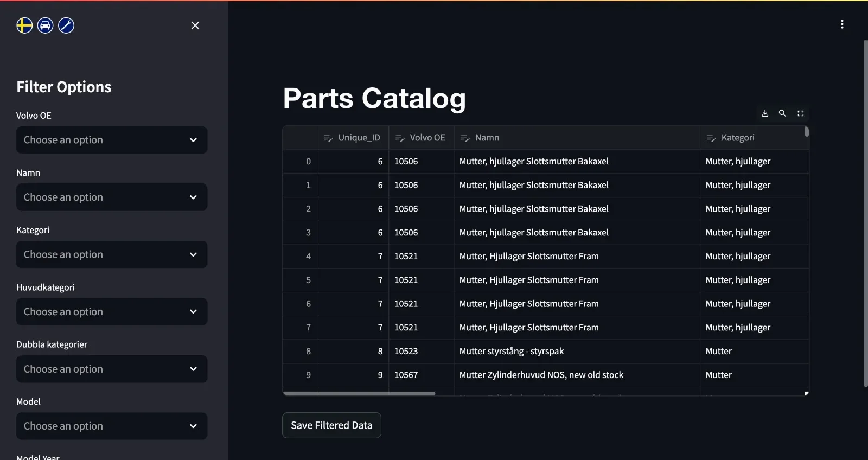Screen dimensions: 868x460
Task: Click the cell 'Mutter Zylinderhuvud NOS, new old stock'
Action: pos(577,375)
